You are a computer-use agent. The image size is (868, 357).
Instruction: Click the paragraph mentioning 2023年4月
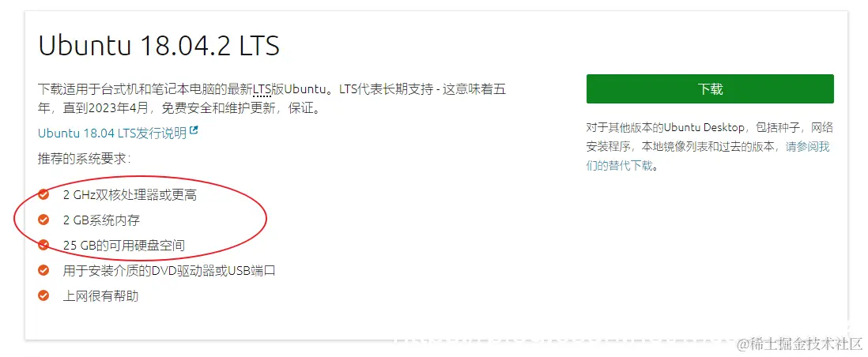[271, 99]
